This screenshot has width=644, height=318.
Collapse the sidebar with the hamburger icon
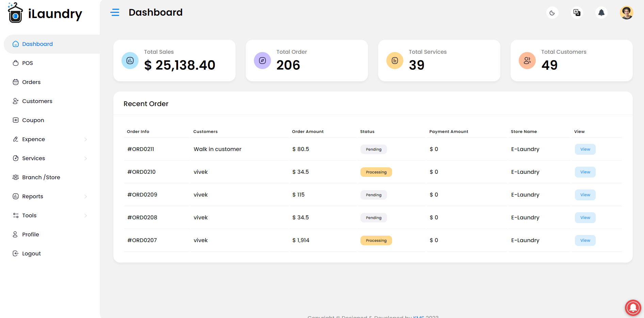[115, 13]
